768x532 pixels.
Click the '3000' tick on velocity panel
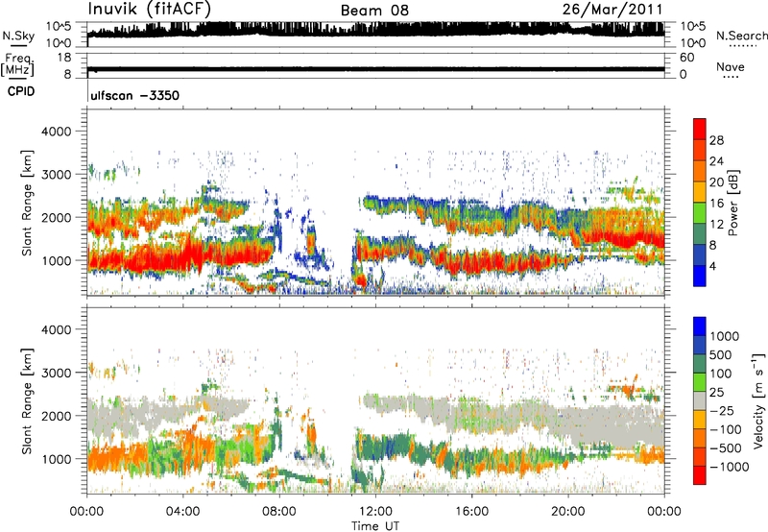[56, 373]
